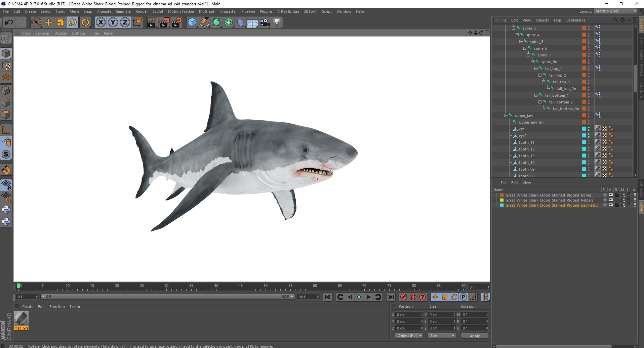Go to start of animation
Viewport: 644px width, 348px height.
328,297
